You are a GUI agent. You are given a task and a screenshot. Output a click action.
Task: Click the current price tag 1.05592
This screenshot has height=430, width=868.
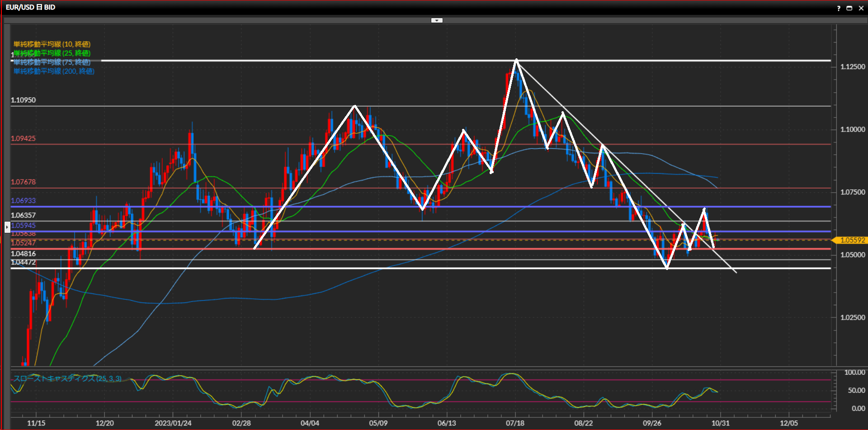(x=852, y=240)
